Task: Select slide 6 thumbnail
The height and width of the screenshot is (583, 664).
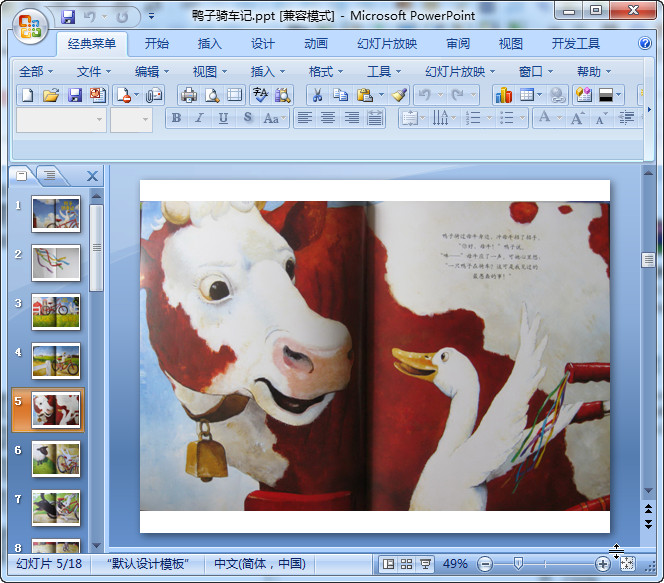Action: [56, 459]
